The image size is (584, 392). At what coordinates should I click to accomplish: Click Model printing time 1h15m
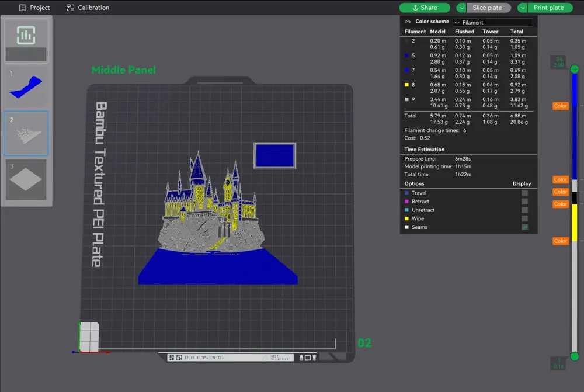(463, 166)
